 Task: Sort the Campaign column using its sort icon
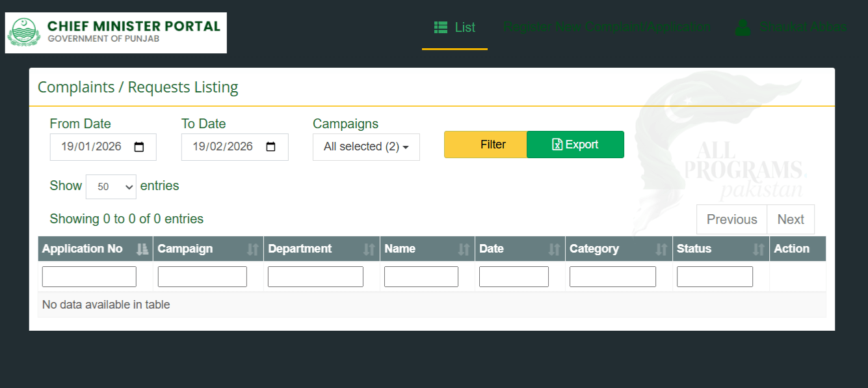tap(253, 249)
